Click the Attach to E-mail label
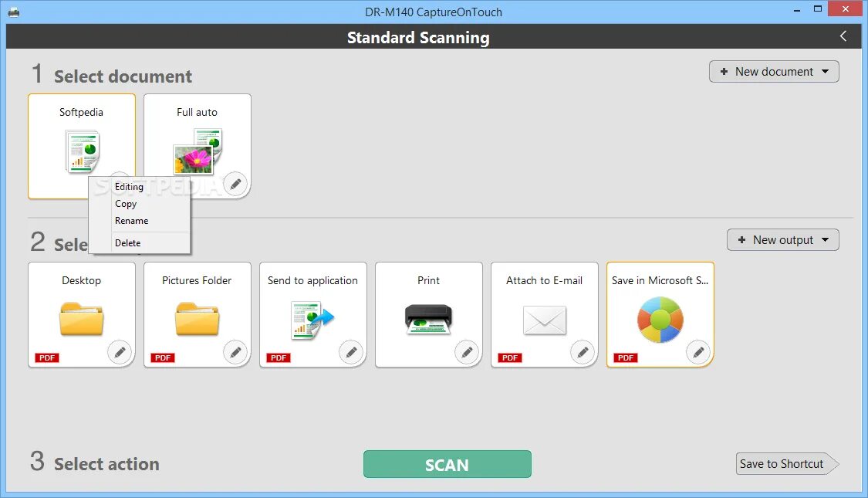Image resolution: width=868 pixels, height=498 pixels. (544, 280)
